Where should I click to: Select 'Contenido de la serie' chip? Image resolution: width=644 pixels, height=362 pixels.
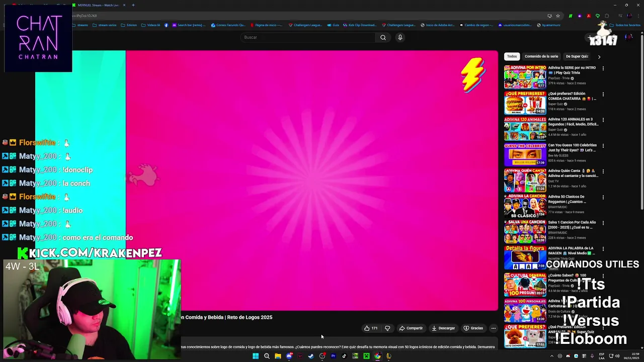tap(541, 56)
